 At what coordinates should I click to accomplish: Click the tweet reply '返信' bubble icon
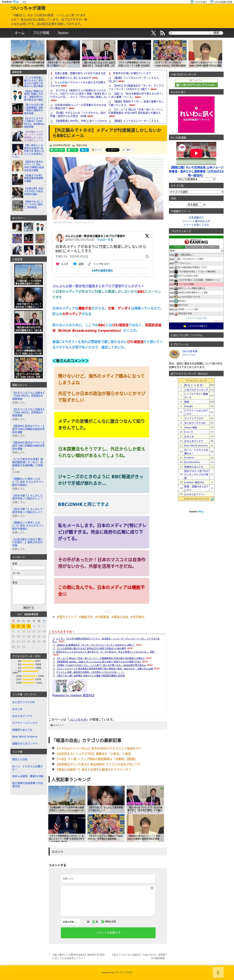(x=75, y=264)
